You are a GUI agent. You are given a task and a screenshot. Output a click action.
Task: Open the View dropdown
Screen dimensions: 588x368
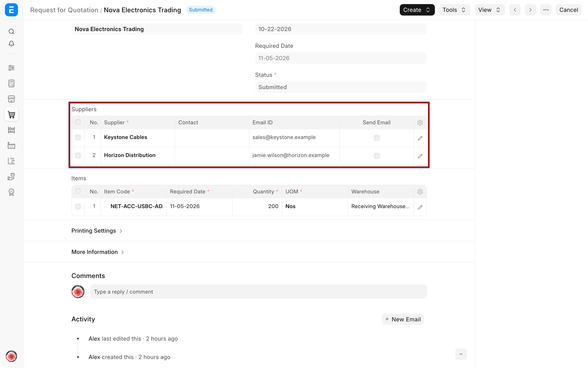(x=490, y=10)
